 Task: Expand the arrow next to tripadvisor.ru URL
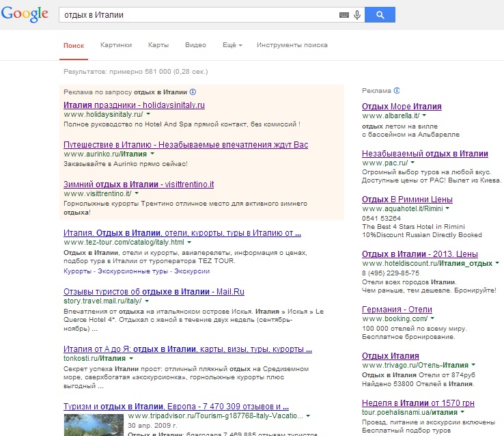point(308,415)
